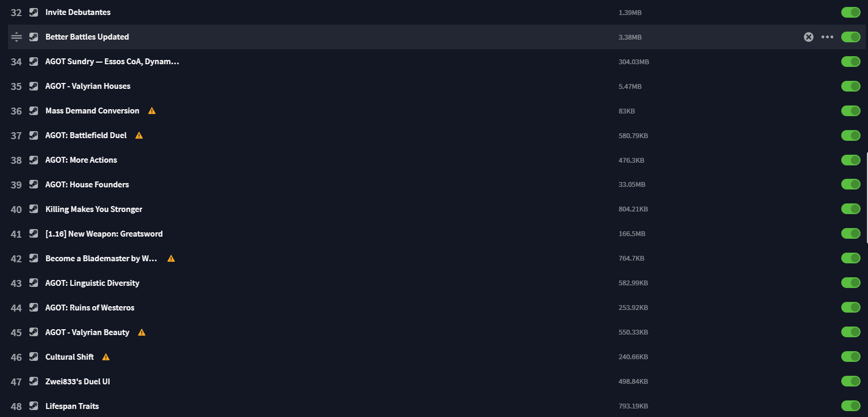Image resolution: width=868 pixels, height=417 pixels.
Task: Disable the Better Battles Updated toggle
Action: 850,37
